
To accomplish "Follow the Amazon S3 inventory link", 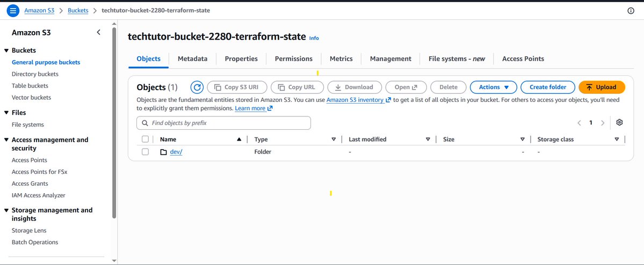I will tap(355, 100).
